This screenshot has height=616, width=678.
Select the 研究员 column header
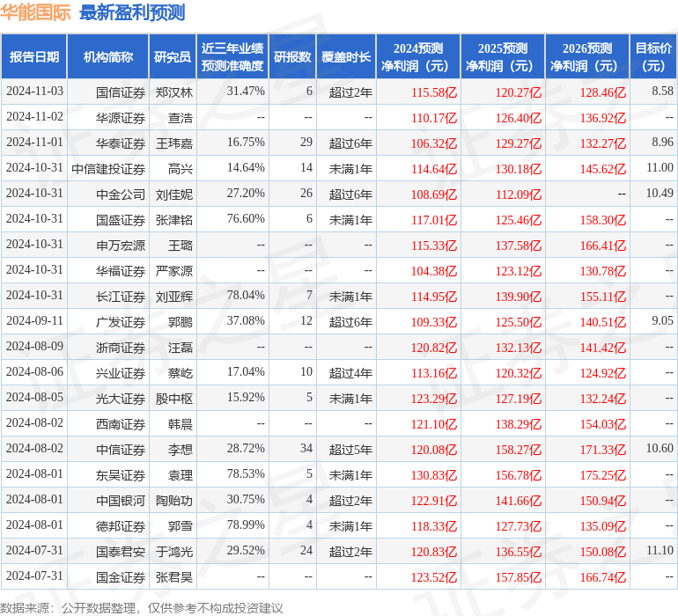(x=173, y=57)
